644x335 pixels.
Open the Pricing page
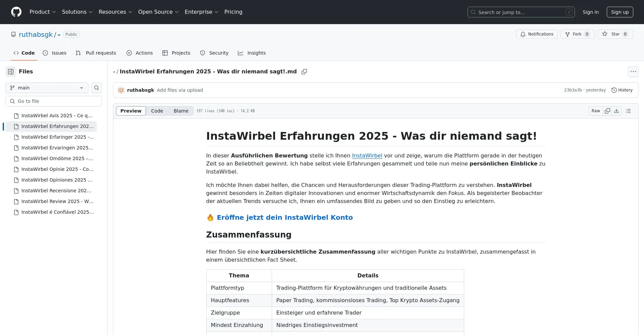coord(233,12)
